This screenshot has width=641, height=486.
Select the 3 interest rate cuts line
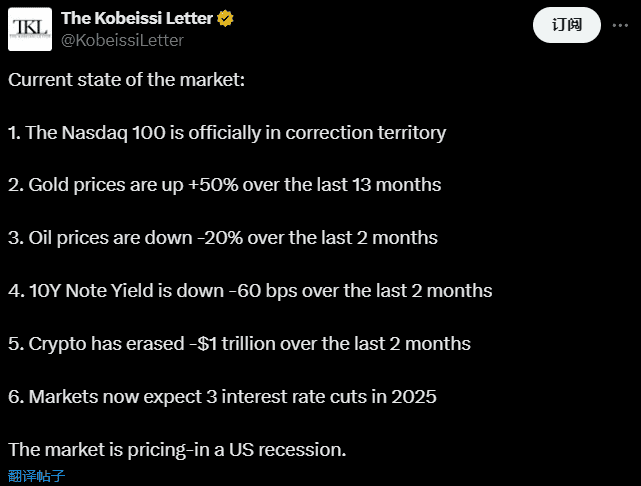[222, 397]
